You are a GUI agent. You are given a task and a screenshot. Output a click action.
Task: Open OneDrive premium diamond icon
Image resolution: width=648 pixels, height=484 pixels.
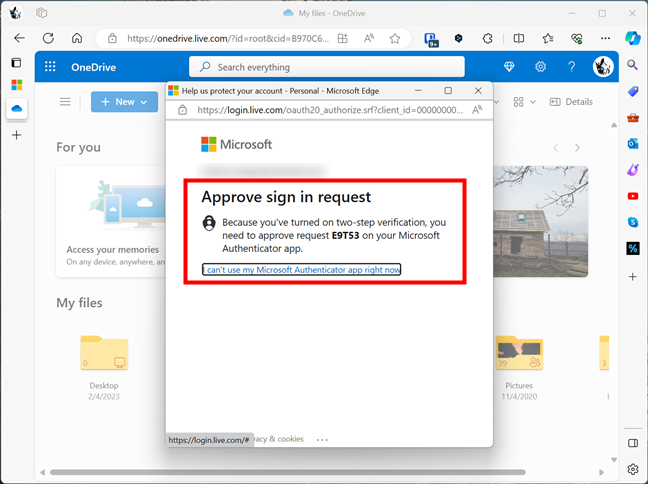(x=509, y=67)
